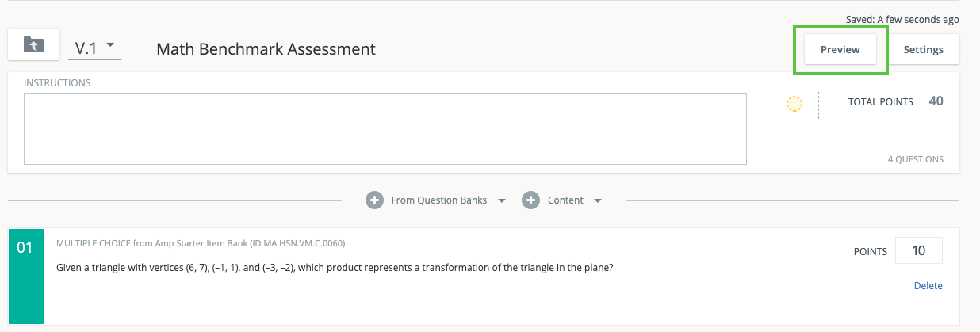
Task: Click the Math Benchmark Assessment title
Action: pos(266,49)
